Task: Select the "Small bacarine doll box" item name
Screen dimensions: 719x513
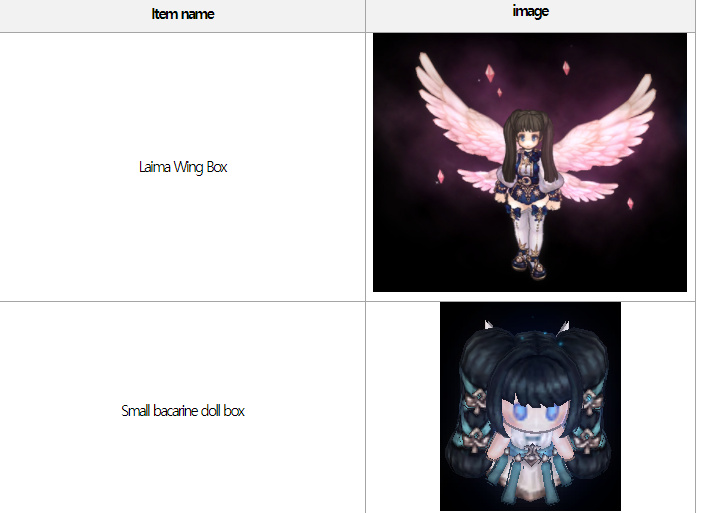Action: (x=183, y=410)
